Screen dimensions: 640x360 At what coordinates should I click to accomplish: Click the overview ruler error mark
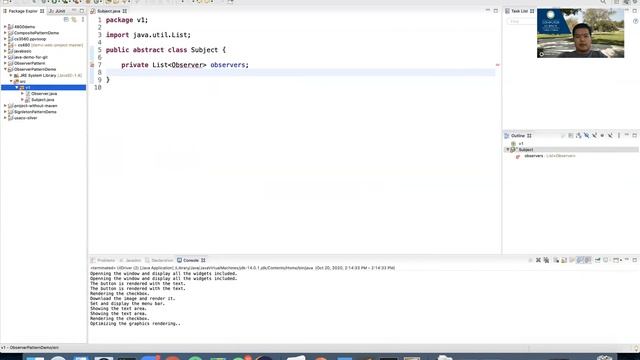pyautogui.click(x=498, y=65)
